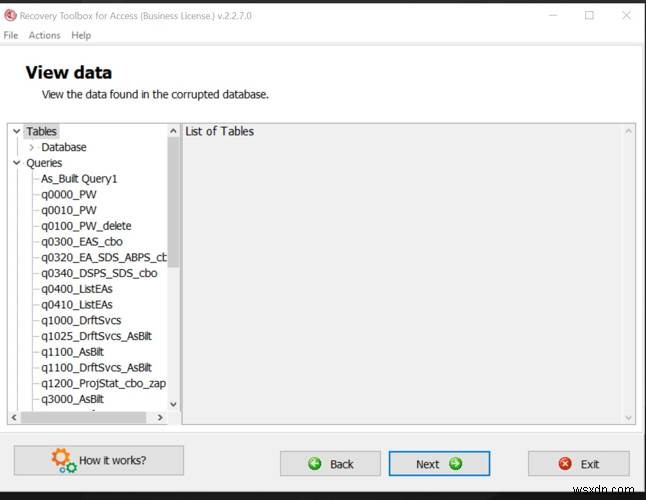
Task: Select the q0300_EAS_cbo query
Action: (x=82, y=241)
